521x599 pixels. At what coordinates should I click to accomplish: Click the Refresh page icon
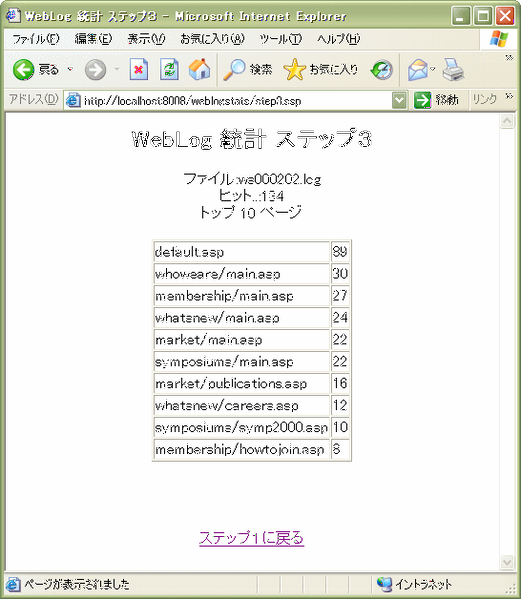click(170, 69)
